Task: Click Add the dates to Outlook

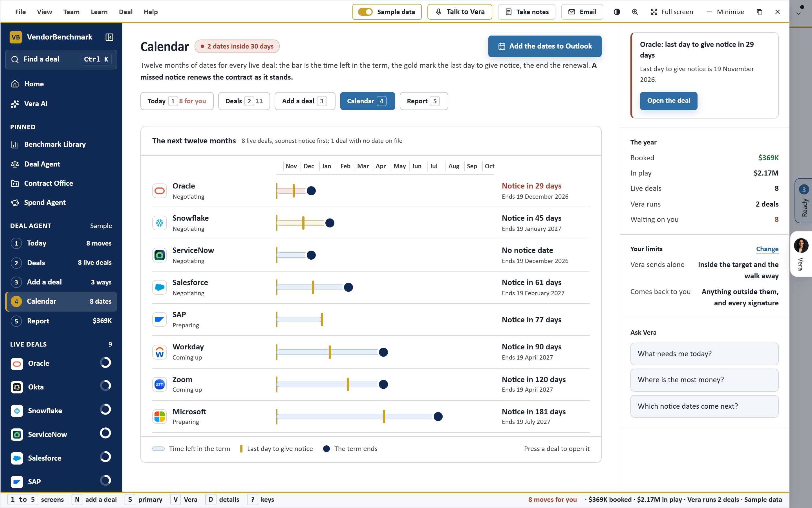Action: 545,46
